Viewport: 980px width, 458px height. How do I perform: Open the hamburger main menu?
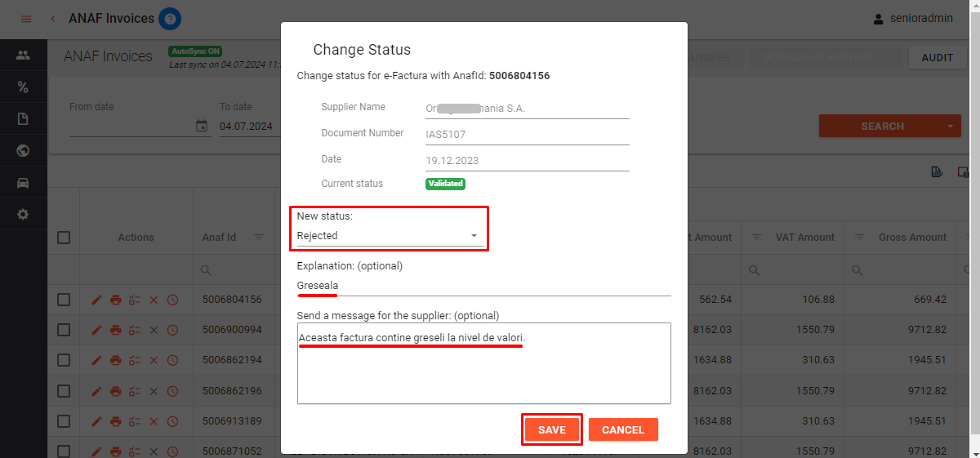26,19
